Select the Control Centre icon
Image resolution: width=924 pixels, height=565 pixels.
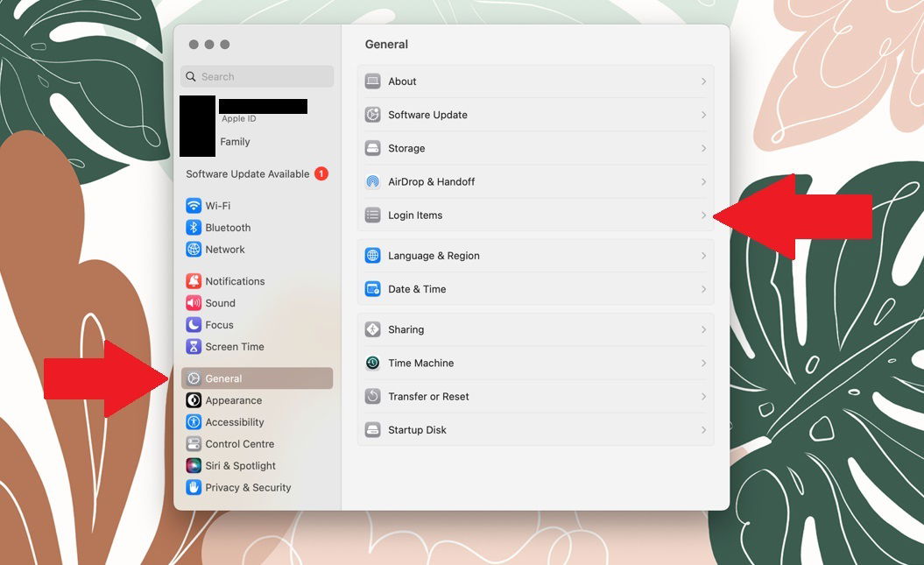point(194,443)
